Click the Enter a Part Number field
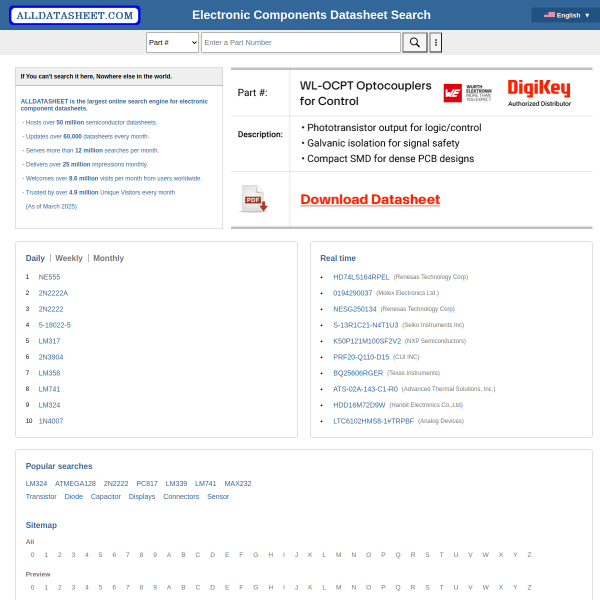Screen dimensions: 600x600 click(x=301, y=42)
